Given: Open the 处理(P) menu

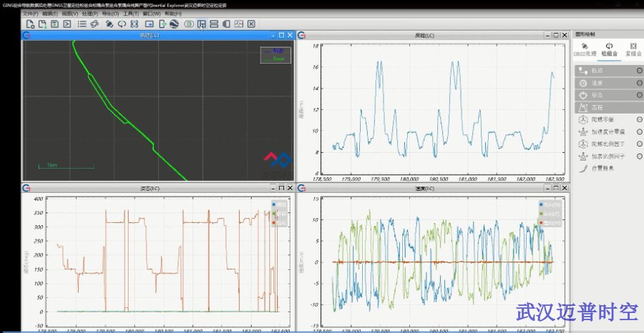Looking at the screenshot, I should pos(91,14).
